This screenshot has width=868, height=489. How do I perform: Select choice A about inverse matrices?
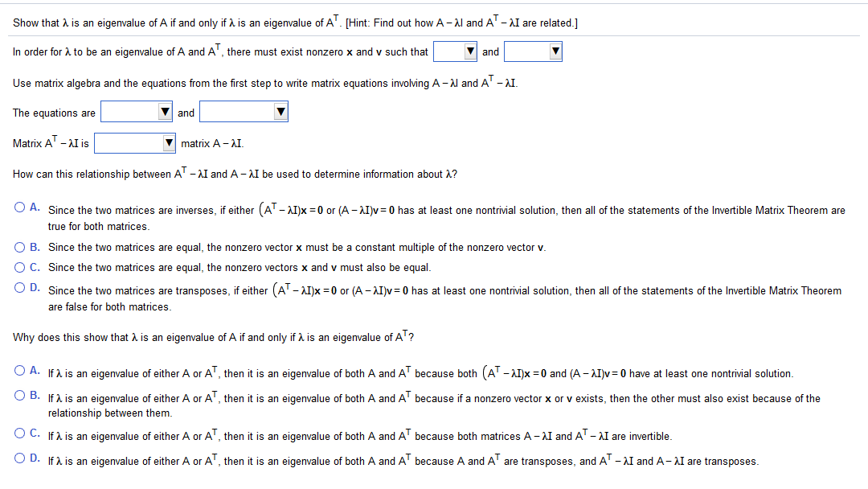click(x=18, y=208)
